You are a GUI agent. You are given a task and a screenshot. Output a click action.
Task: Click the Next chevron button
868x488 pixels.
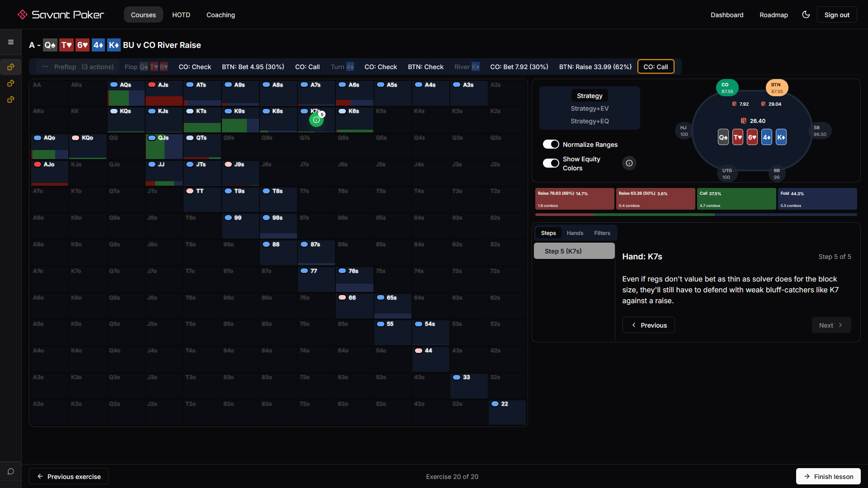[x=831, y=325]
